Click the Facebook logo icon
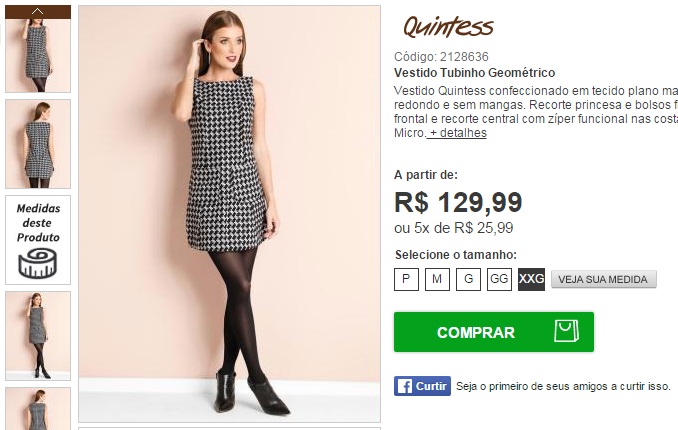 coord(405,386)
